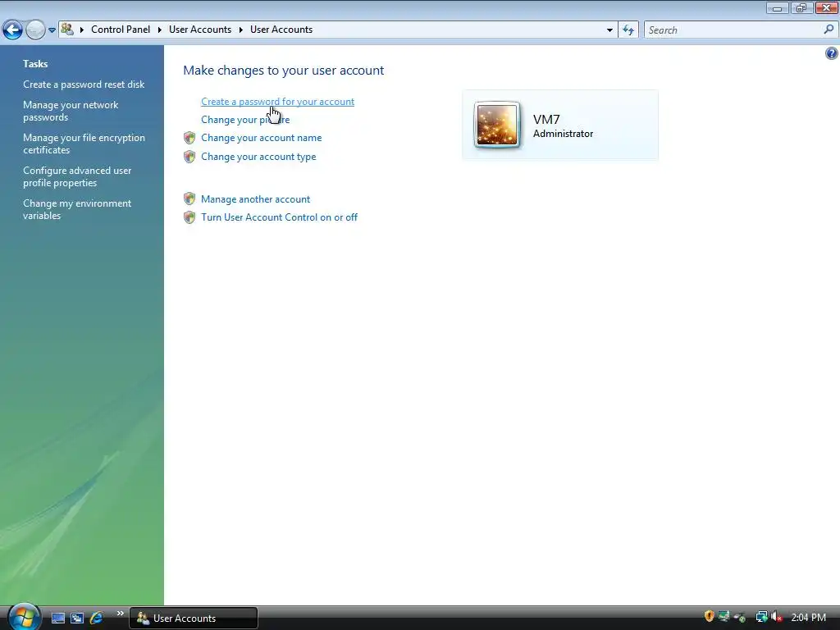Click the VM7 account name text
Image resolution: width=840 pixels, height=630 pixels.
click(x=546, y=120)
